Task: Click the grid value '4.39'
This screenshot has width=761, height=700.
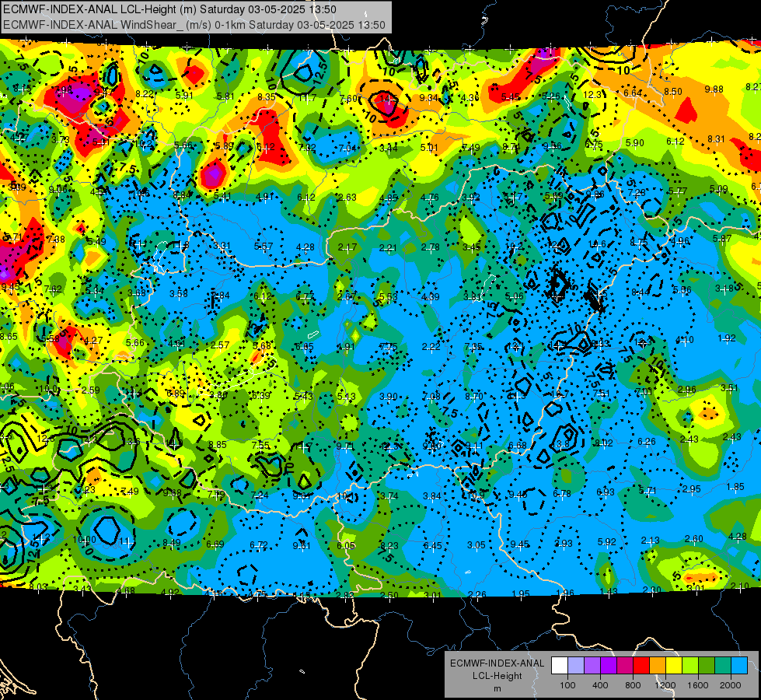Action: point(431,297)
